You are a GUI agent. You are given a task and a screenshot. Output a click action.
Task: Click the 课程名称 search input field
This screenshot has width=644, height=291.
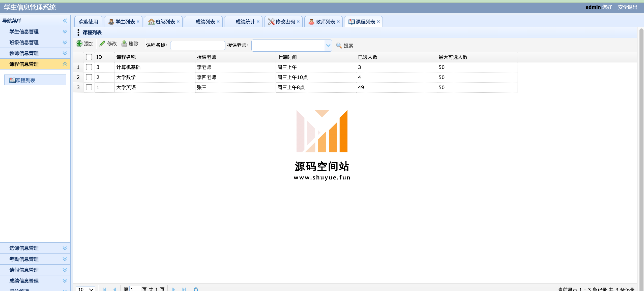coord(198,46)
